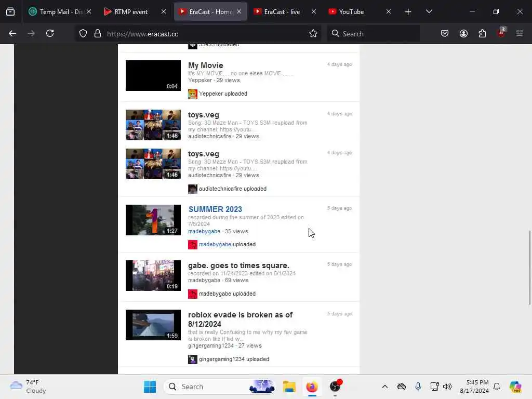The height and width of the screenshot is (399, 532).
Task: Click Yeppeker's avatar icon
Action: click(193, 94)
